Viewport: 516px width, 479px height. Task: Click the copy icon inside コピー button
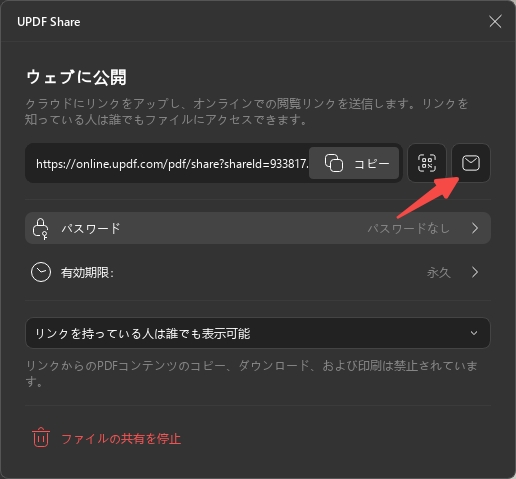tap(334, 163)
